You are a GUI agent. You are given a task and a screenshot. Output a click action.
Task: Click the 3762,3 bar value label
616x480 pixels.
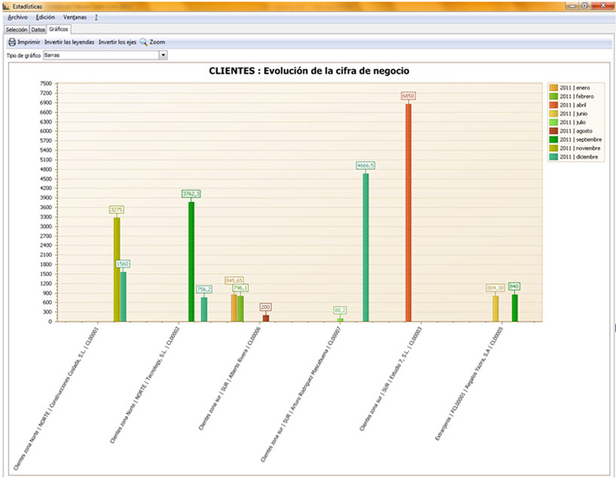[x=191, y=194]
